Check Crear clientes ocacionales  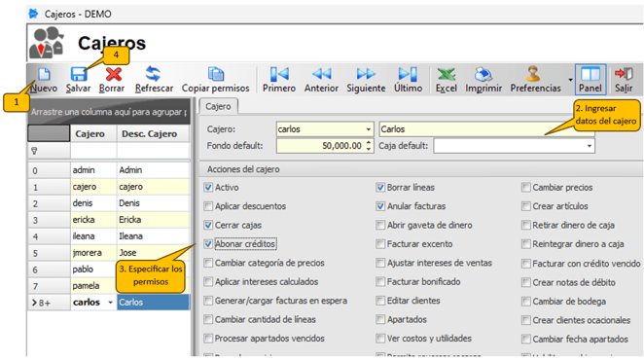tap(526, 320)
